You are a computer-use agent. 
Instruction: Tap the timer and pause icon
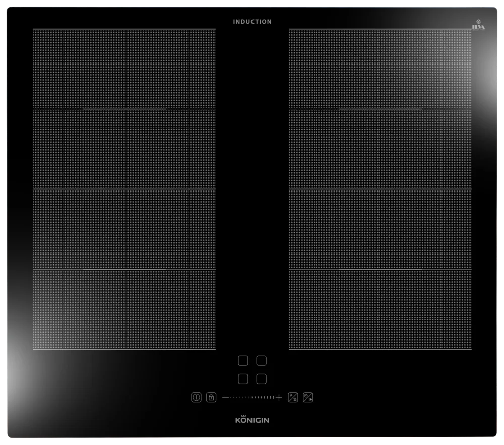(x=308, y=397)
